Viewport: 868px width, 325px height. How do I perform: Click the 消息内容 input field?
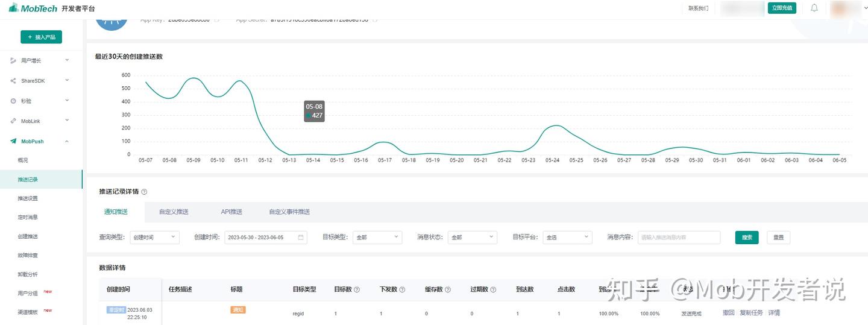[679, 238]
